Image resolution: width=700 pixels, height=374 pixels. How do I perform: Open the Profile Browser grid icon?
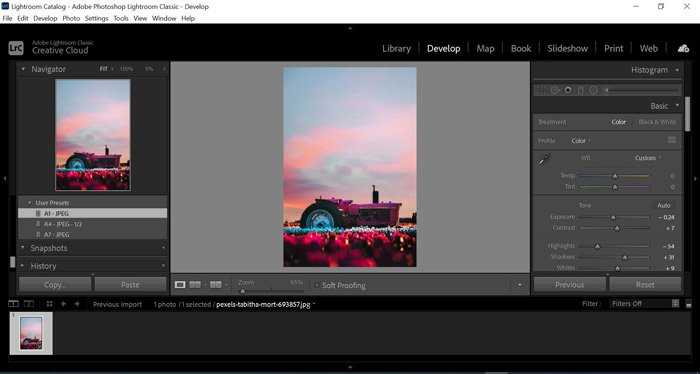pyautogui.click(x=672, y=140)
